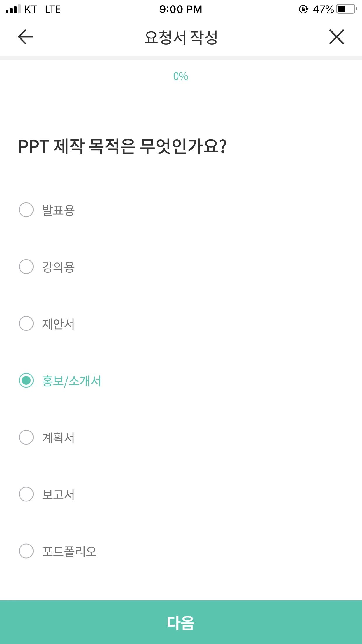Tap the battery icon in status bar
The height and width of the screenshot is (644, 362).
(x=346, y=9)
